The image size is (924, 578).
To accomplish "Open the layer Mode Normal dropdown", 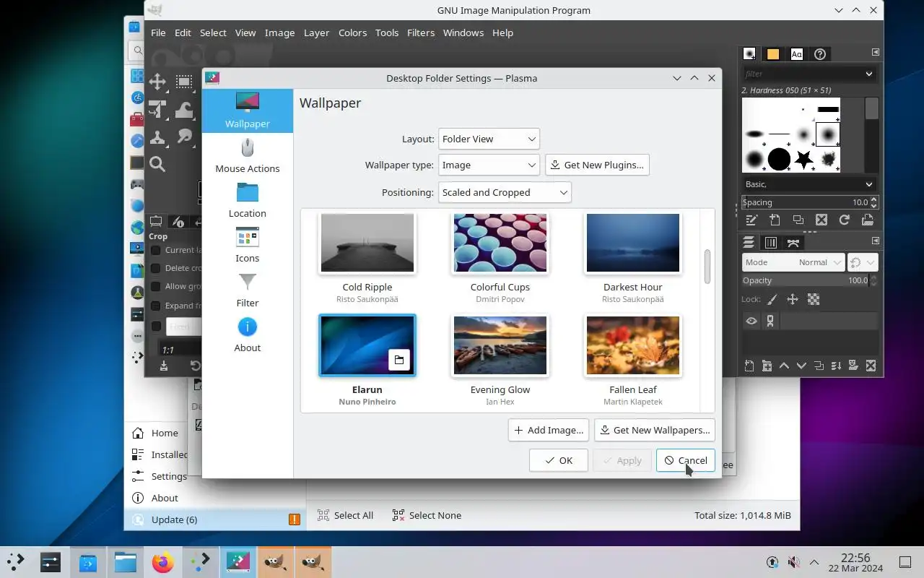I will pos(793,262).
